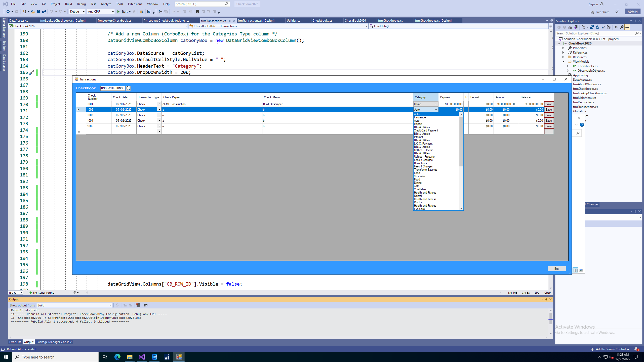Select frmReconcile.cs in Solution Explorer

[584, 102]
